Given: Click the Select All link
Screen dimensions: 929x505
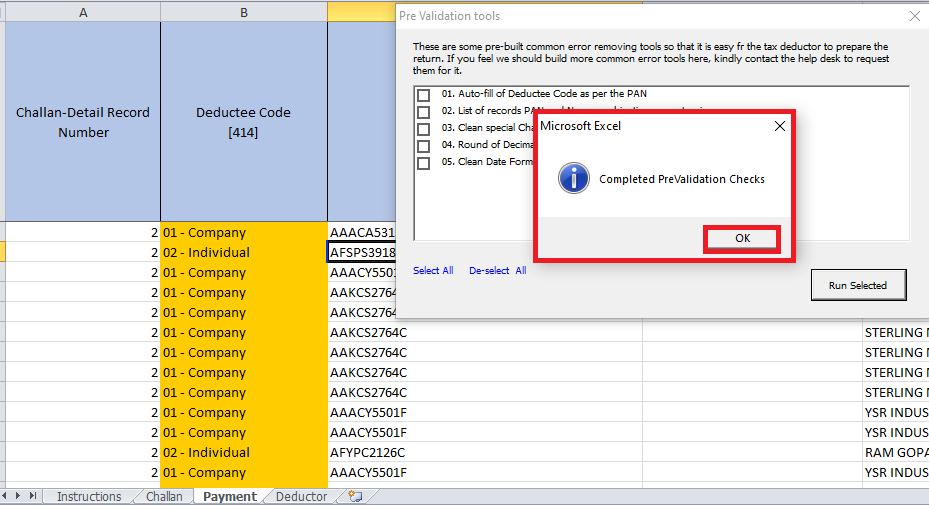Looking at the screenshot, I should [433, 271].
